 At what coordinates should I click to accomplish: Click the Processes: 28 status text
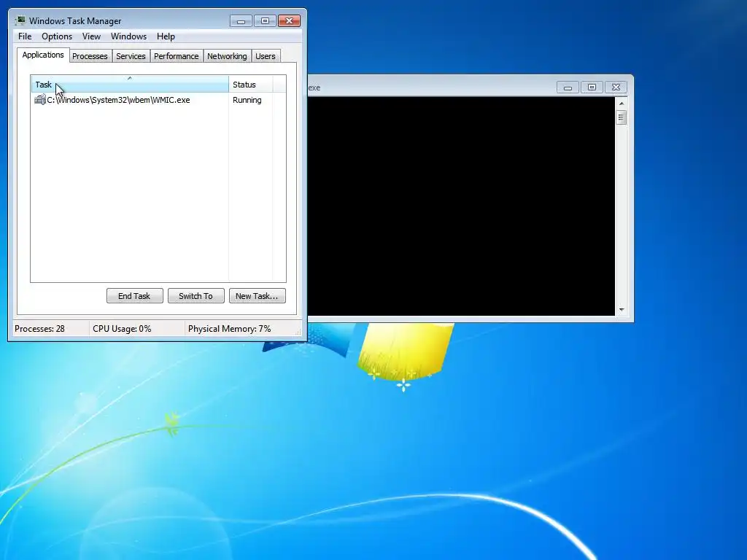(39, 329)
